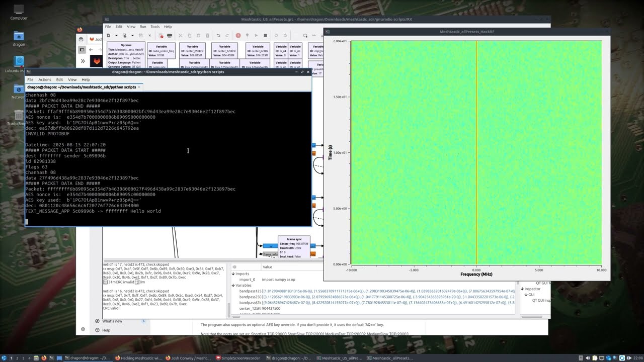This screenshot has width=644, height=362.
Task: Open the Computer desktop icon
Action: click(19, 12)
